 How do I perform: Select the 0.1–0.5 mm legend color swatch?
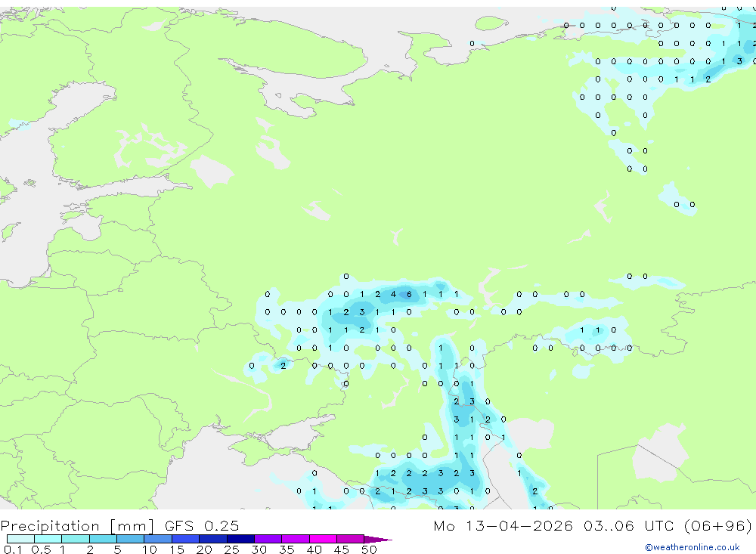coord(20,539)
